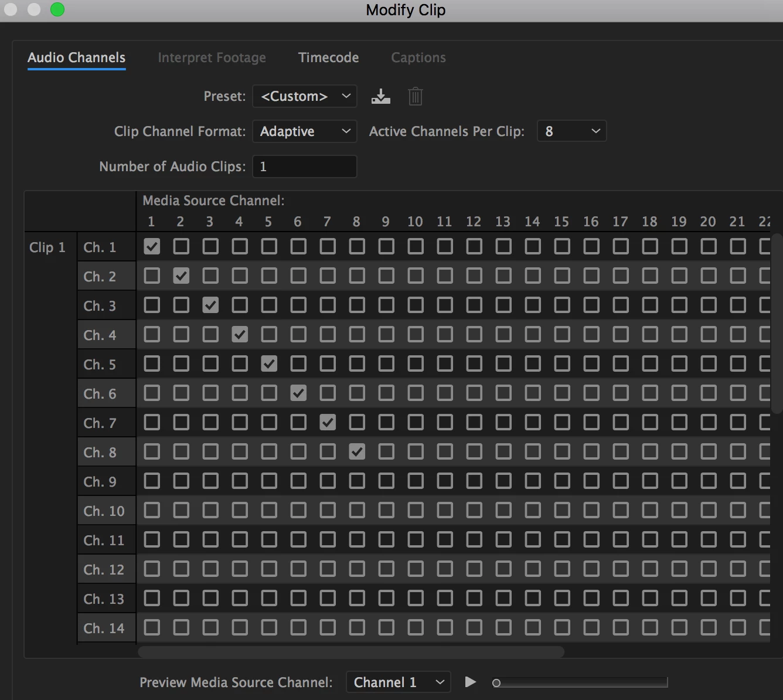This screenshot has height=700, width=783.
Task: Uncheck Ch. 4 source channel 4 checkbox
Action: point(240,334)
